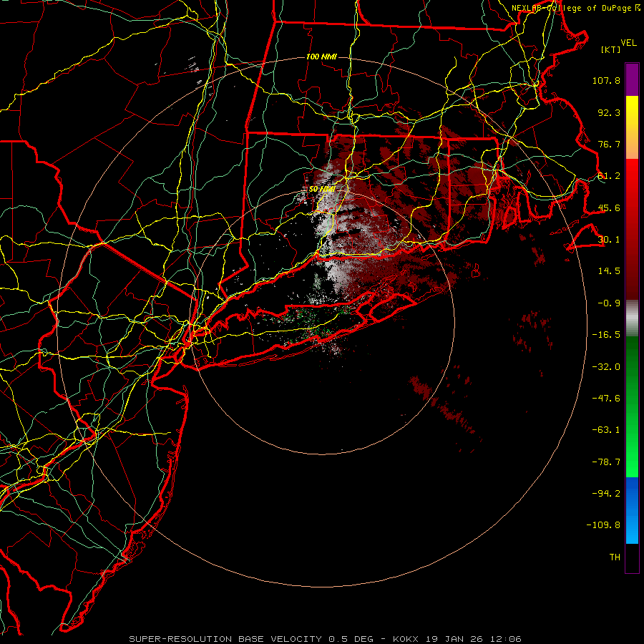Click the VEL legend title
Screen dimensions: 644x644
628,43
